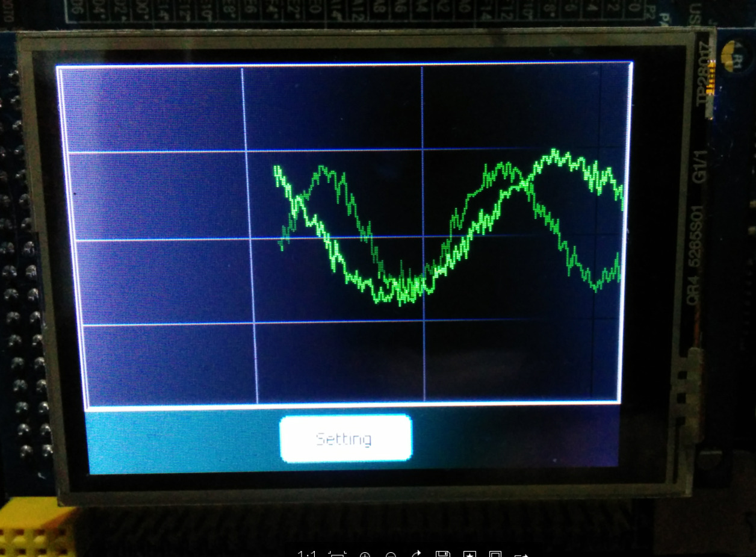Click the 1:1 actual size viewer icon
Image resolution: width=756 pixels, height=557 pixels.
point(306,555)
